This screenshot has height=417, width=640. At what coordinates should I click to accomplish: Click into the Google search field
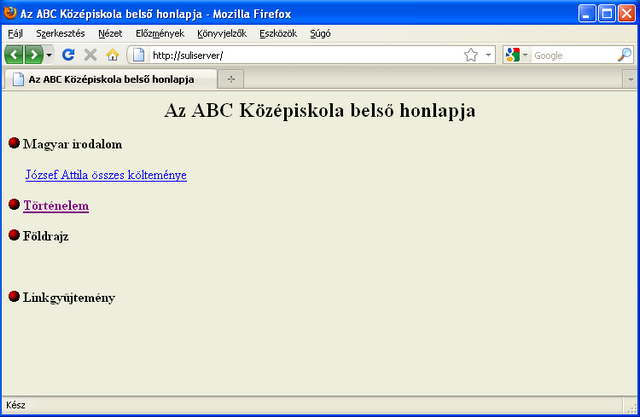(572, 55)
